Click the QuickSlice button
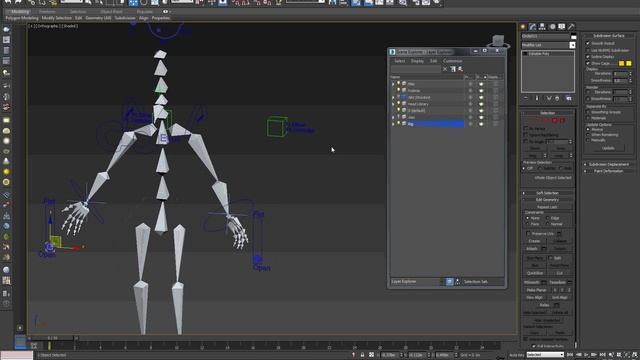The height and width of the screenshot is (360, 640). pos(535,273)
